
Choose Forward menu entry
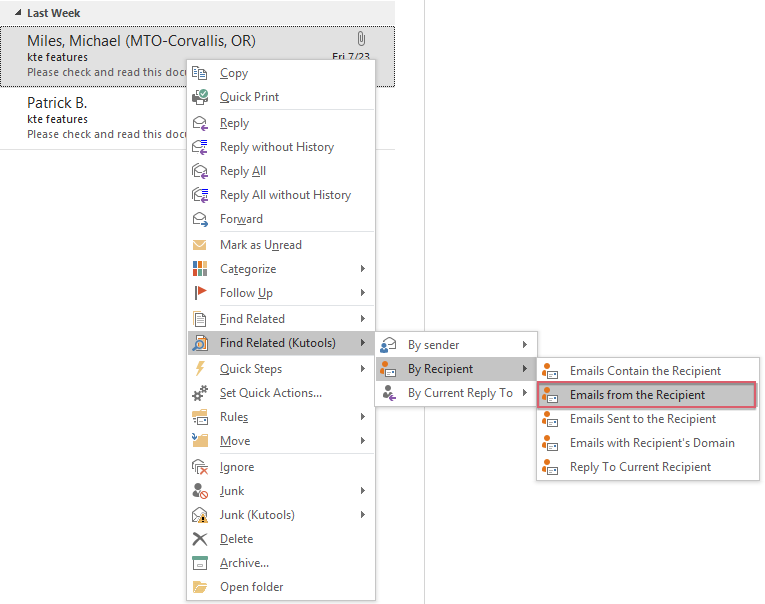pos(281,219)
